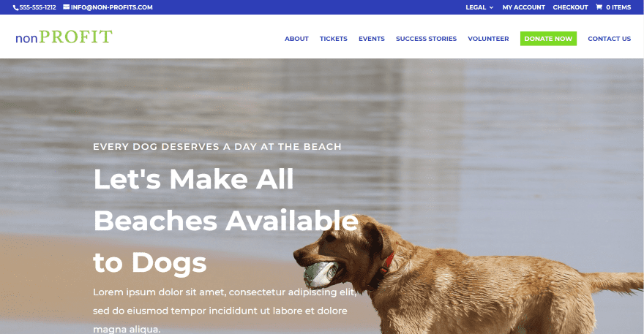This screenshot has width=644, height=334.
Task: Open the Legal menu
Action: [476, 7]
